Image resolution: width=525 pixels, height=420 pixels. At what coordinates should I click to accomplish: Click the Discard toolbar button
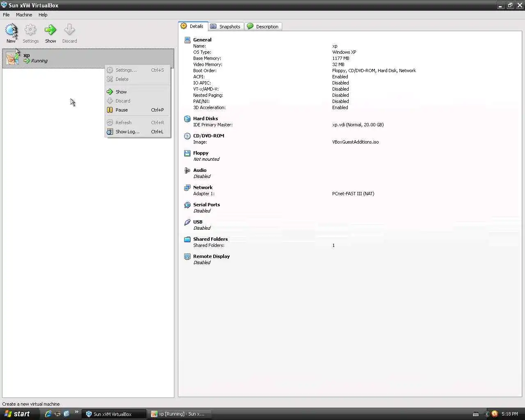(x=70, y=33)
